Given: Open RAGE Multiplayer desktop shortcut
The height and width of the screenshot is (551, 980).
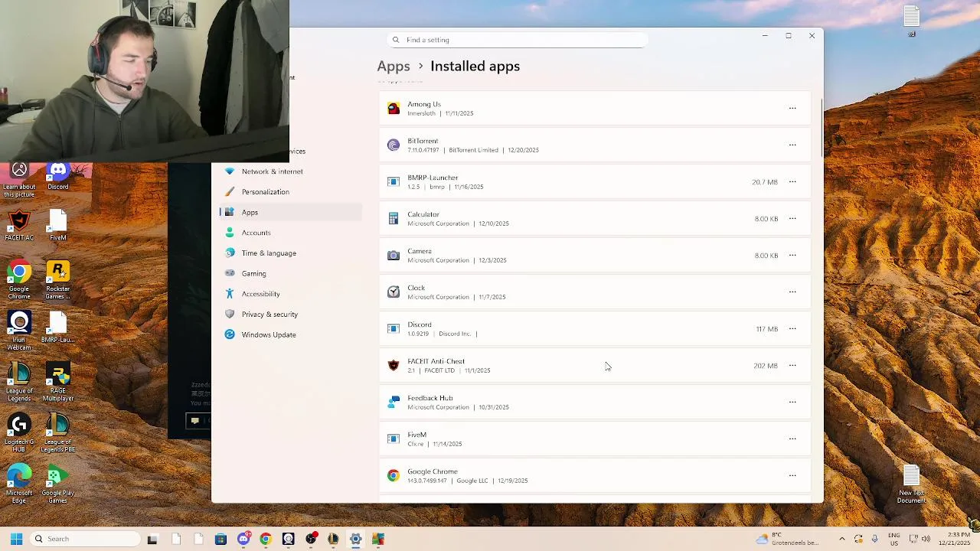Looking at the screenshot, I should click(x=58, y=382).
